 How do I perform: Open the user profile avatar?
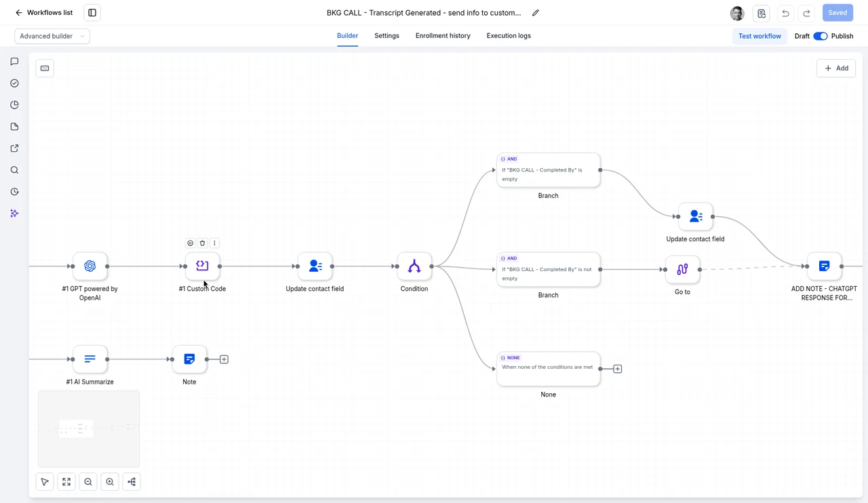click(x=737, y=13)
